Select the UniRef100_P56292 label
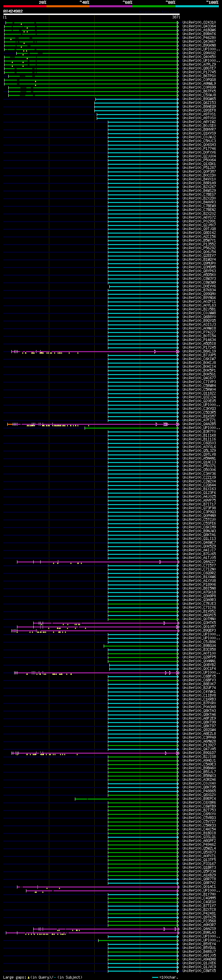 (x=199, y=248)
